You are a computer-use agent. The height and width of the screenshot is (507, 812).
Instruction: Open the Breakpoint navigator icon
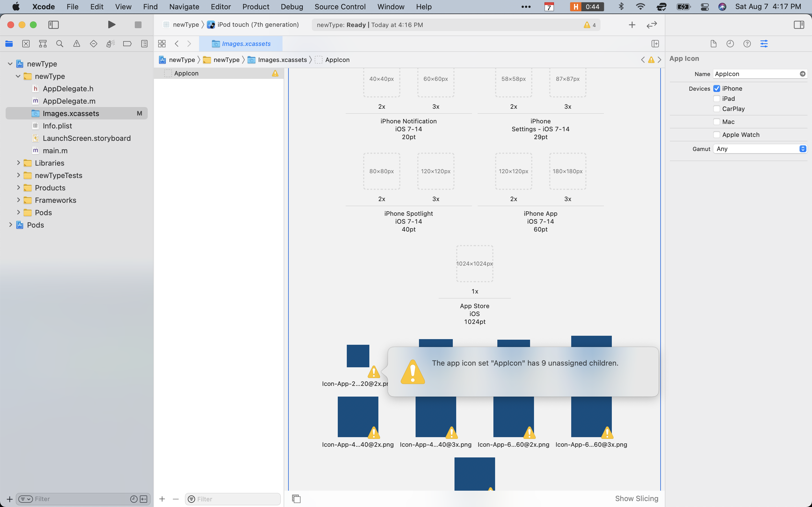[127, 44]
